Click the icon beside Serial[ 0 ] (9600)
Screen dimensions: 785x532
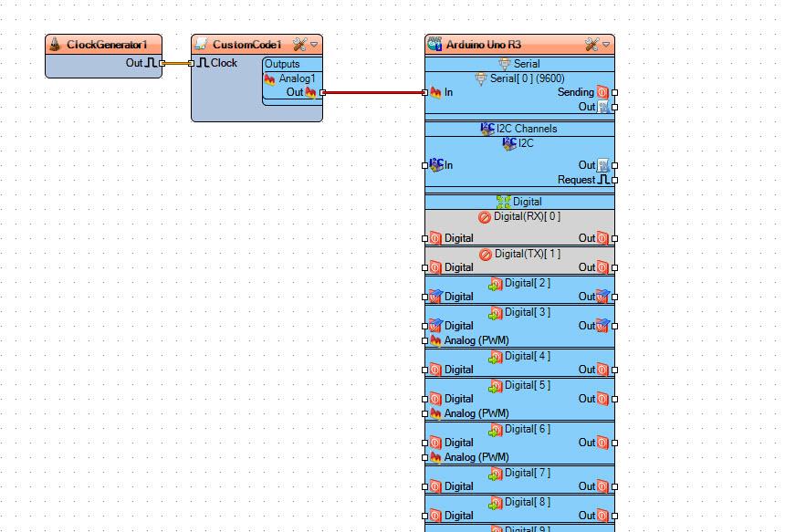(481, 78)
